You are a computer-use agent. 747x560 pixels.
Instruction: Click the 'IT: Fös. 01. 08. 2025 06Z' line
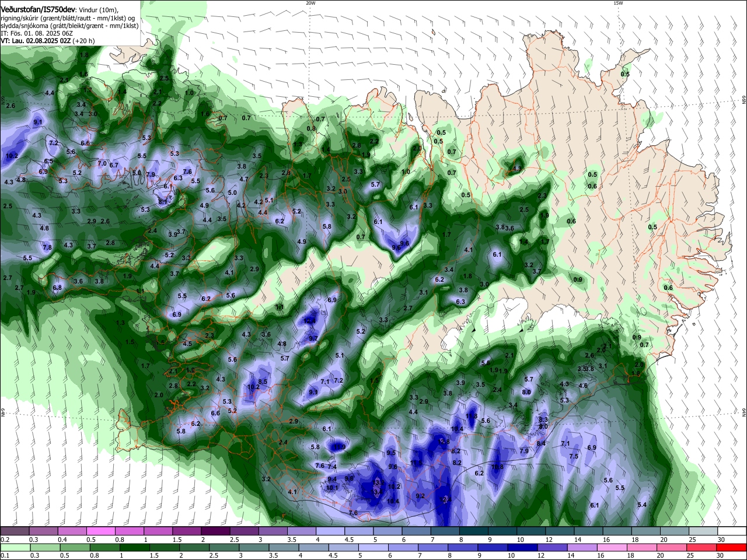(x=36, y=34)
